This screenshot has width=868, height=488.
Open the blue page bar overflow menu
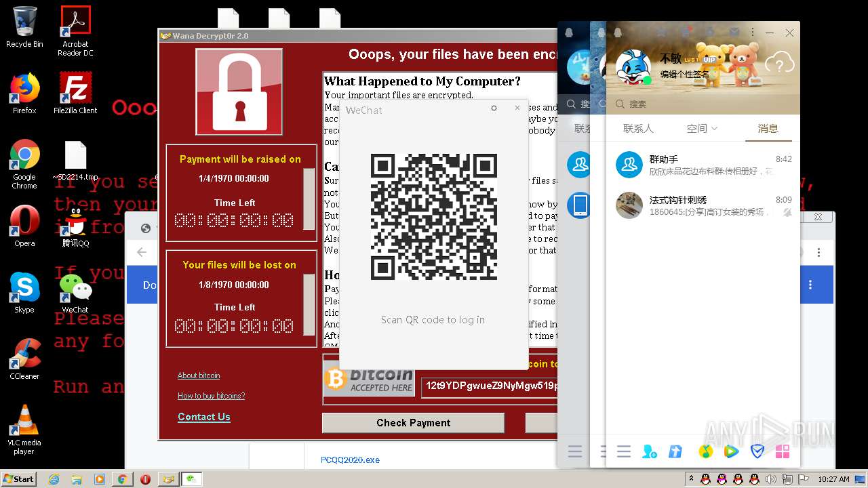coord(810,285)
